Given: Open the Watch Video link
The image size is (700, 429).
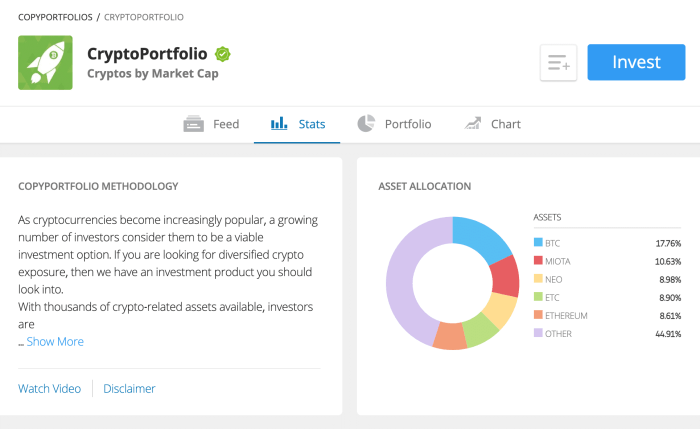Looking at the screenshot, I should point(50,388).
